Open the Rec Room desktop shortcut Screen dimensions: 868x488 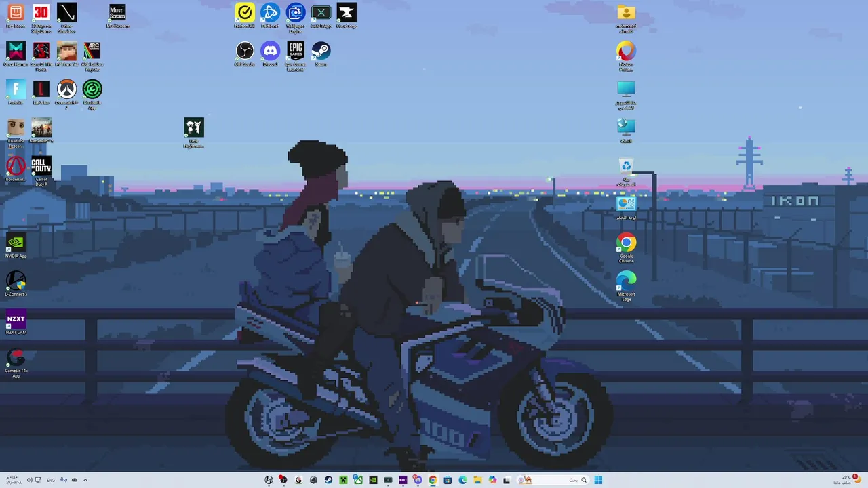pos(16,16)
